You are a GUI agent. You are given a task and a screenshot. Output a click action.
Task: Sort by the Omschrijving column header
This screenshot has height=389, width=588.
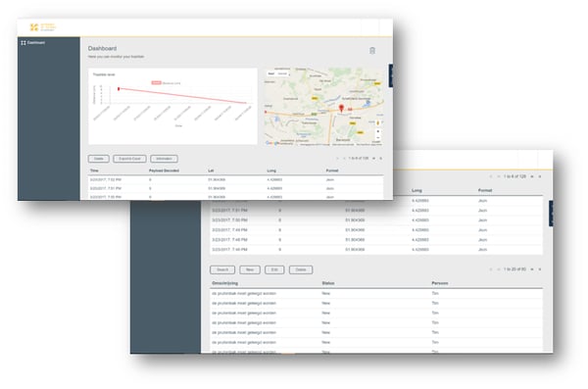tap(225, 283)
